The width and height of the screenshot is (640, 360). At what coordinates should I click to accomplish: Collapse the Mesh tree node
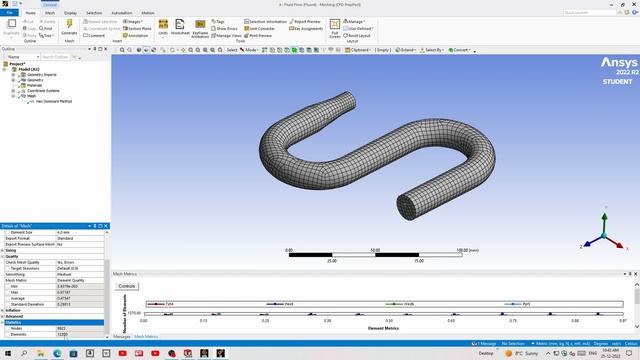(13, 96)
